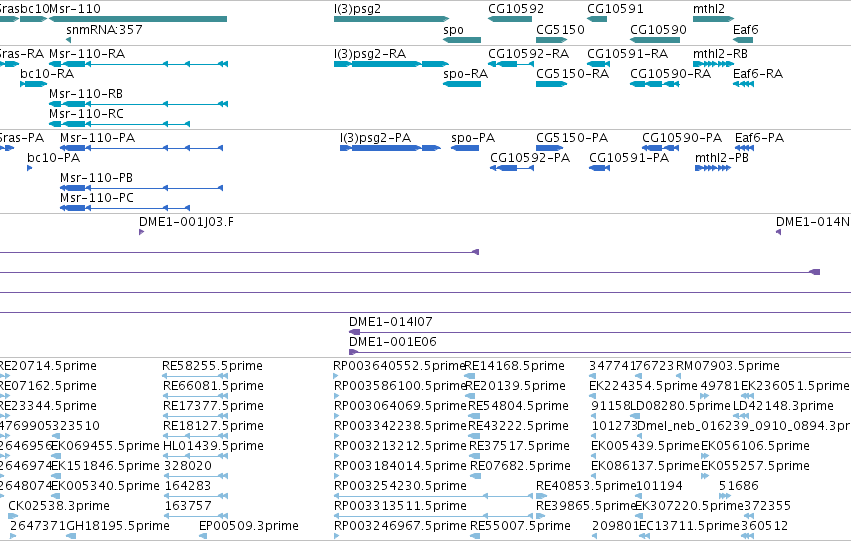Open the DME1-001E06 feature label
851x541 pixels.
[393, 342]
